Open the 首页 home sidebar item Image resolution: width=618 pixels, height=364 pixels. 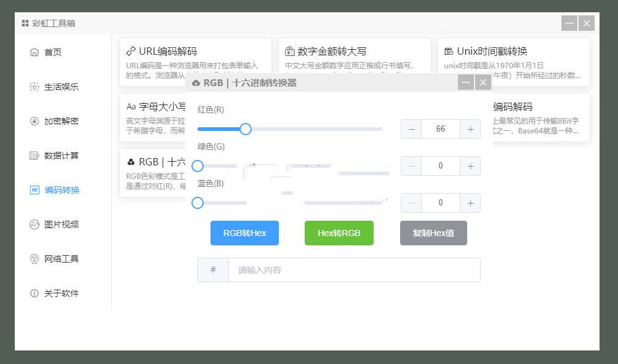[52, 52]
